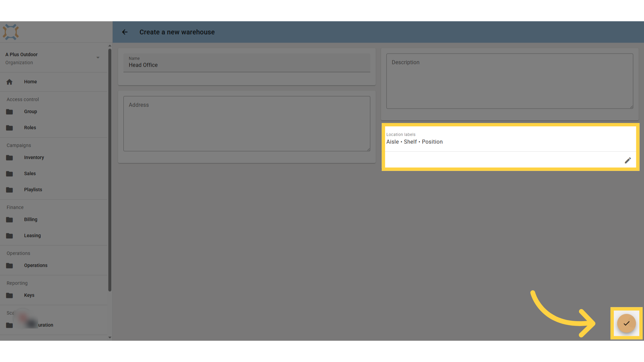Click the Access control section heading
The image size is (644, 362).
(x=23, y=100)
